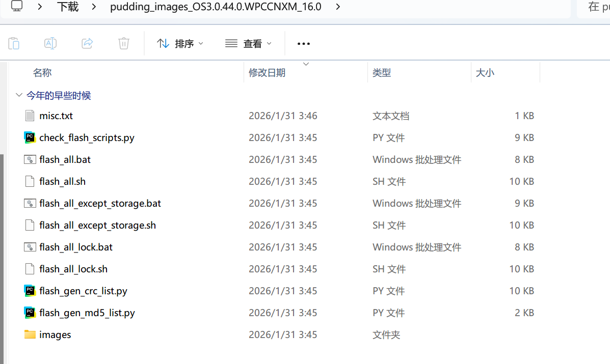Open the three-dot more options menu
The width and height of the screenshot is (610, 364).
pyautogui.click(x=304, y=44)
